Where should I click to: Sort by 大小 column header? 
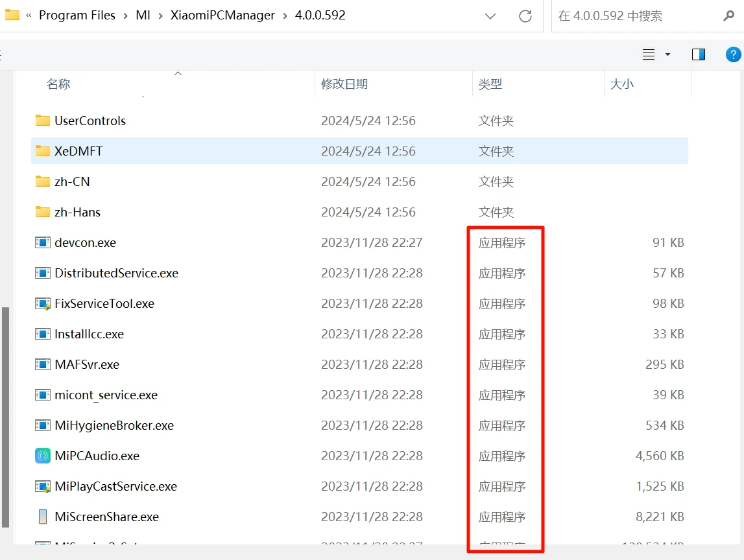621,84
